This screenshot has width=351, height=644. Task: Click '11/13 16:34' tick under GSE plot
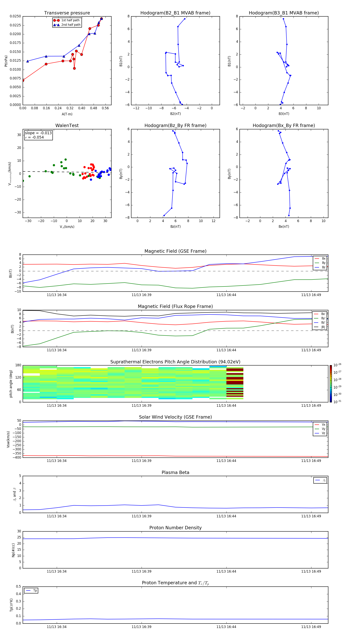(57, 295)
